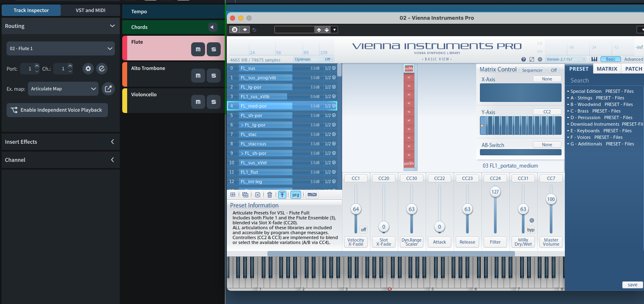The image size is (644, 304).
Task: Select the PATCH tab
Action: click(x=633, y=69)
